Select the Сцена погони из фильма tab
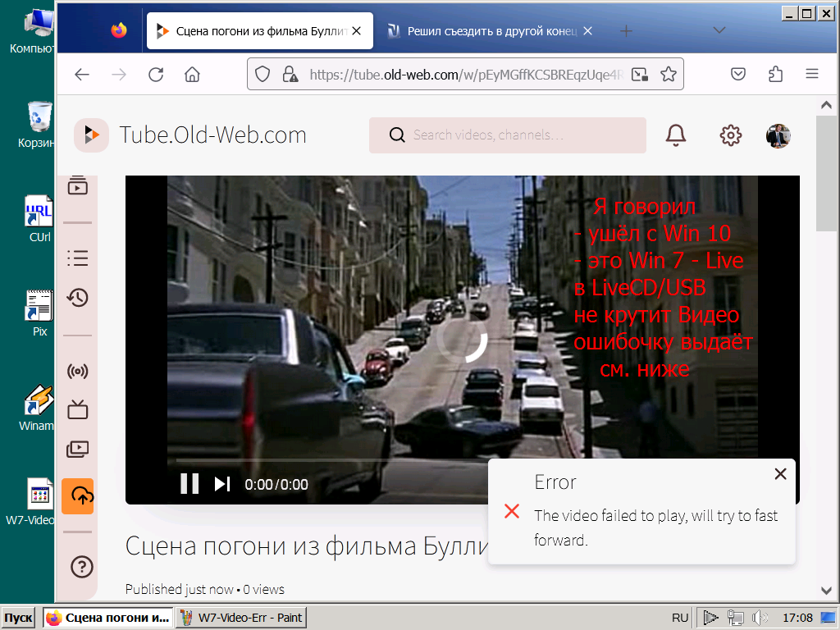The image size is (840, 630). (260, 31)
